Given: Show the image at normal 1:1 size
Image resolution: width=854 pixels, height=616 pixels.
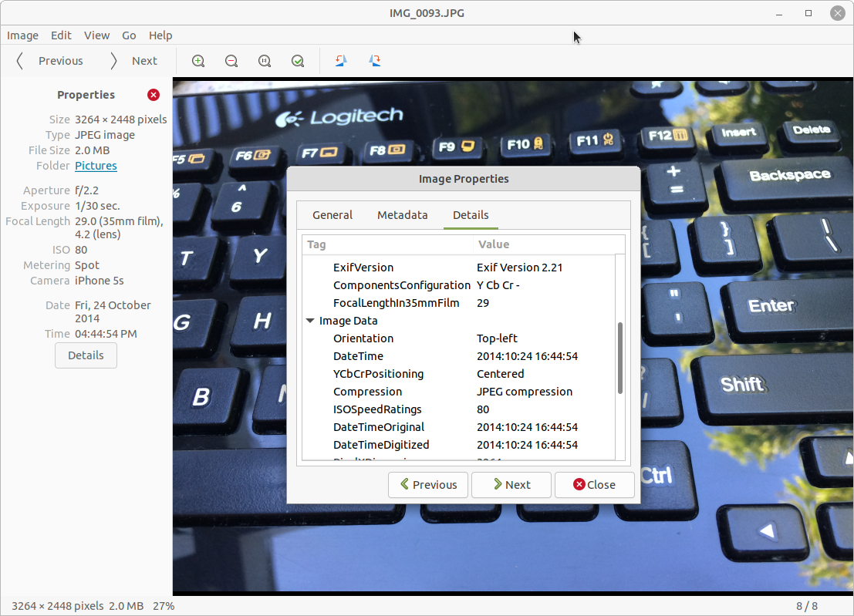Looking at the screenshot, I should pos(265,60).
